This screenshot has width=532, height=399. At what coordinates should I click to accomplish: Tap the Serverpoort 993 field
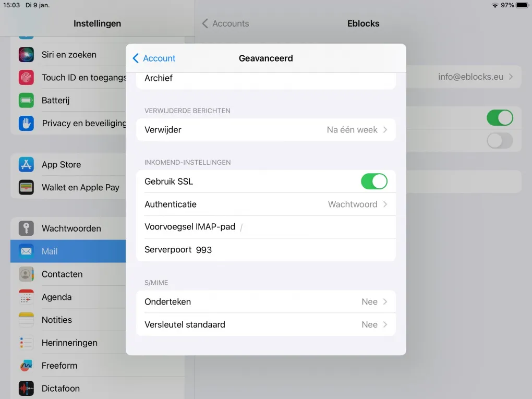point(292,250)
